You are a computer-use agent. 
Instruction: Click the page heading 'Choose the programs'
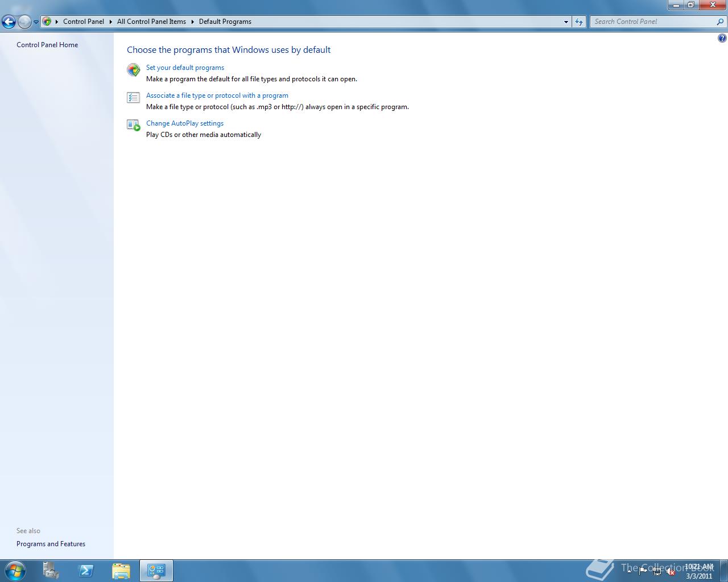[229, 50]
